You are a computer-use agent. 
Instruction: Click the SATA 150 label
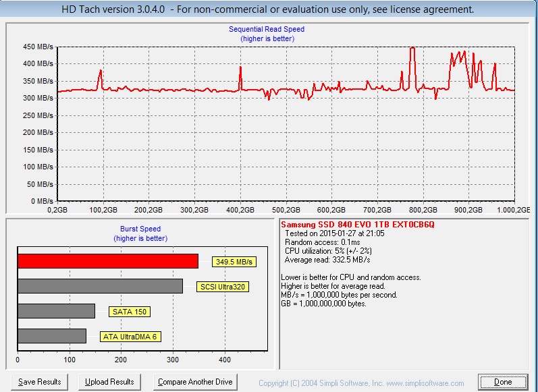(130, 312)
